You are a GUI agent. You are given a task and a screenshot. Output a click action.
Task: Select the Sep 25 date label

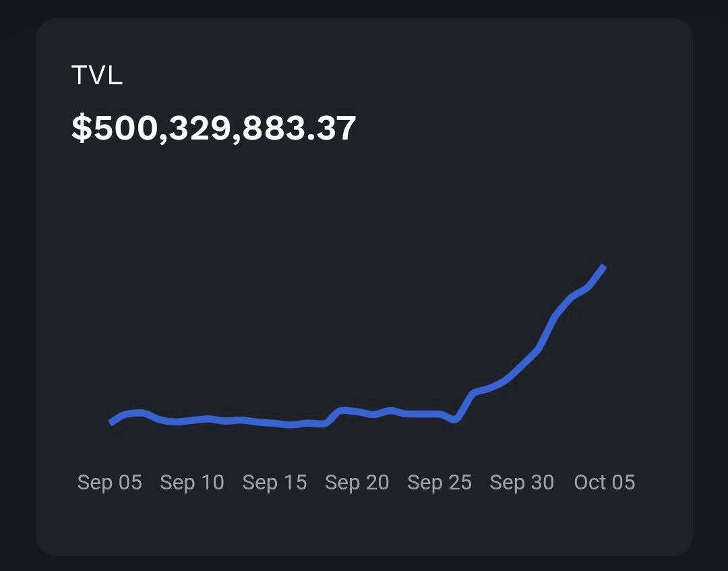[x=439, y=482]
